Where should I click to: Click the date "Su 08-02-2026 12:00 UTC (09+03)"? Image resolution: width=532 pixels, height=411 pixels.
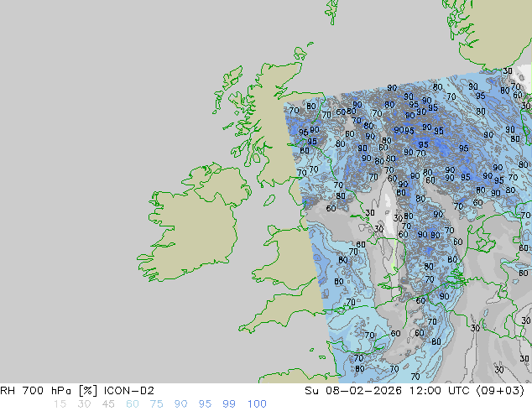(415, 391)
